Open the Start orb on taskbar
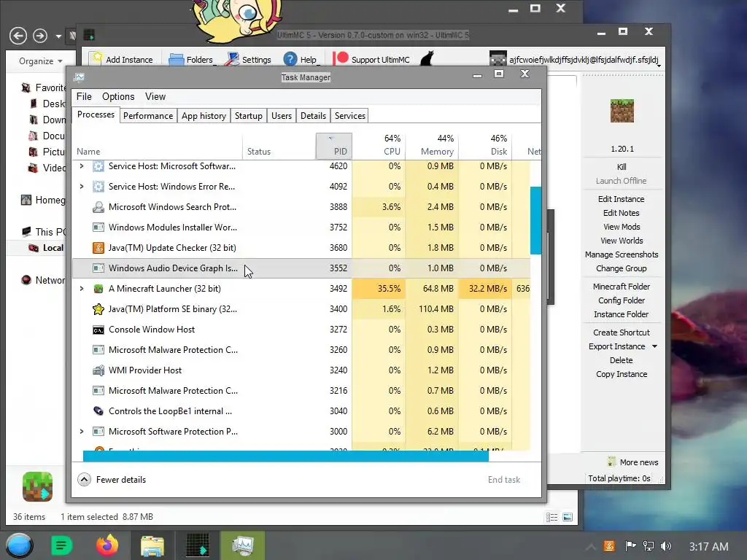 (x=19, y=545)
